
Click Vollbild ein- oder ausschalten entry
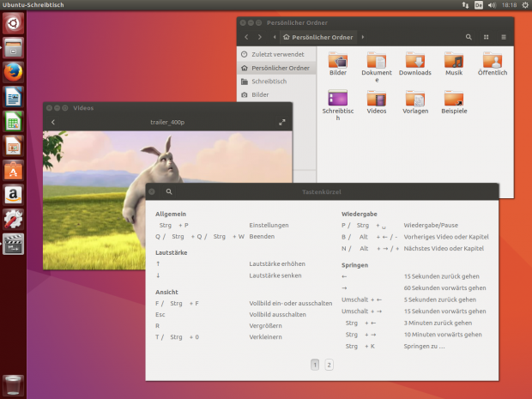pyautogui.click(x=291, y=303)
